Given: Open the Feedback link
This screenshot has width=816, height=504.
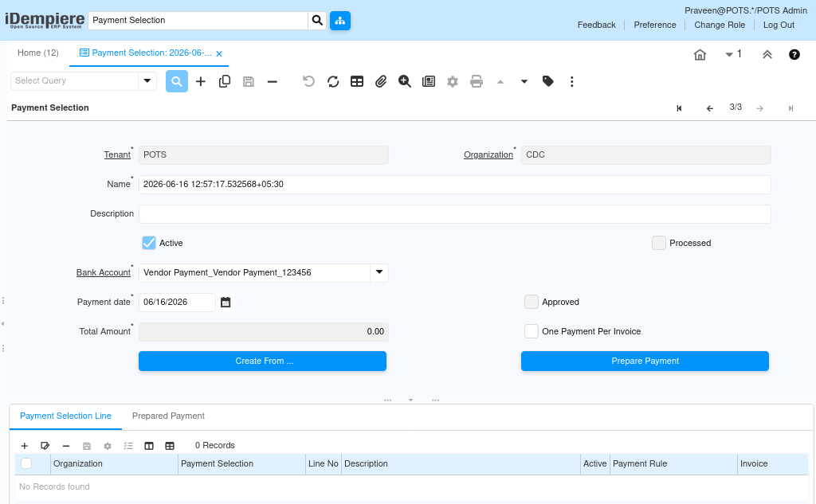Looking at the screenshot, I should point(596,25).
